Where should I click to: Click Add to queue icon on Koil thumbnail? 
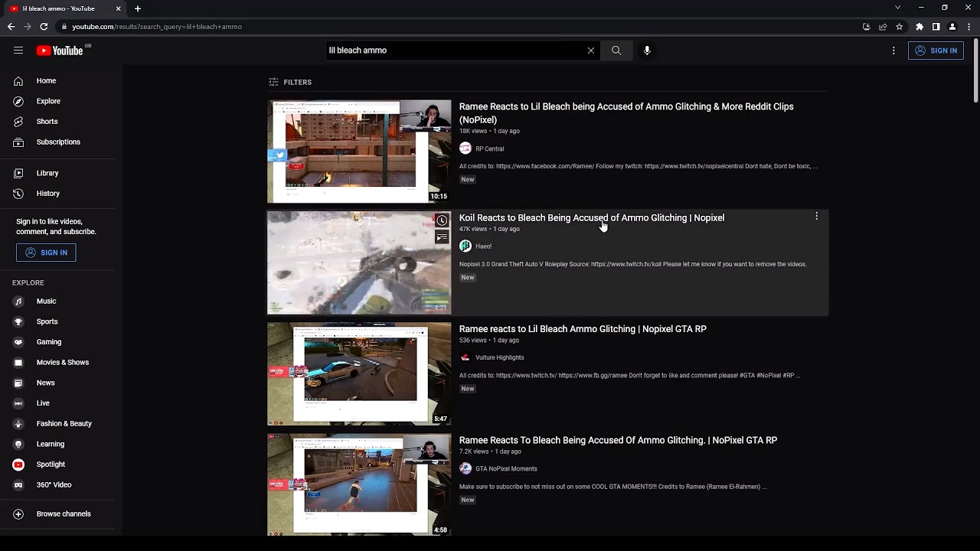coord(442,237)
